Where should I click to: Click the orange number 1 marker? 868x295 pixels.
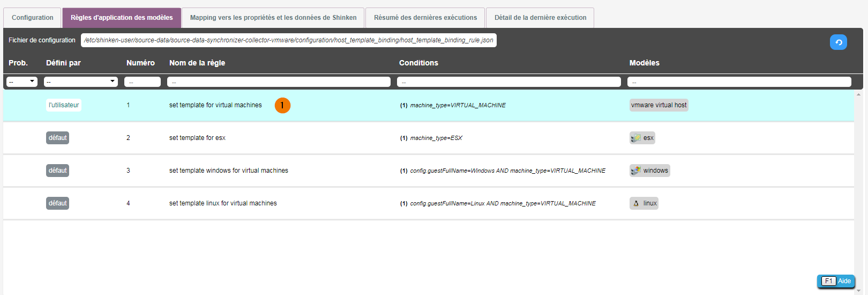[x=282, y=106]
